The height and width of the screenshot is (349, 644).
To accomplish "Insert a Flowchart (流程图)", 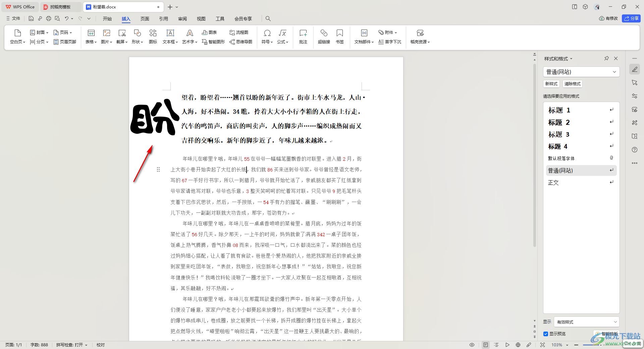I will pyautogui.click(x=239, y=33).
